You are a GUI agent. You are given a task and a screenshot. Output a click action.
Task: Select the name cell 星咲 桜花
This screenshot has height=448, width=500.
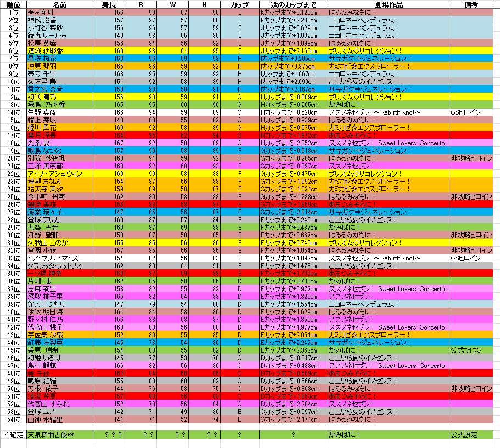[60, 58]
